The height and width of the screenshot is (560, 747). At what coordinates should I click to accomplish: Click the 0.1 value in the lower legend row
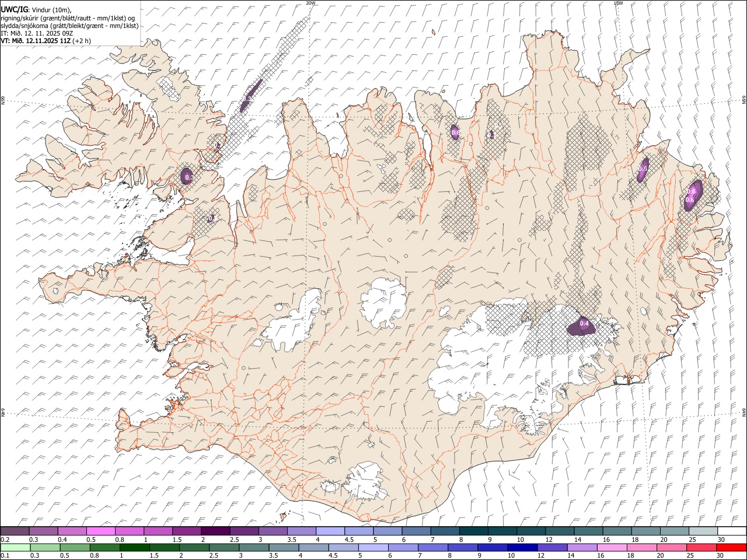coord(5,555)
